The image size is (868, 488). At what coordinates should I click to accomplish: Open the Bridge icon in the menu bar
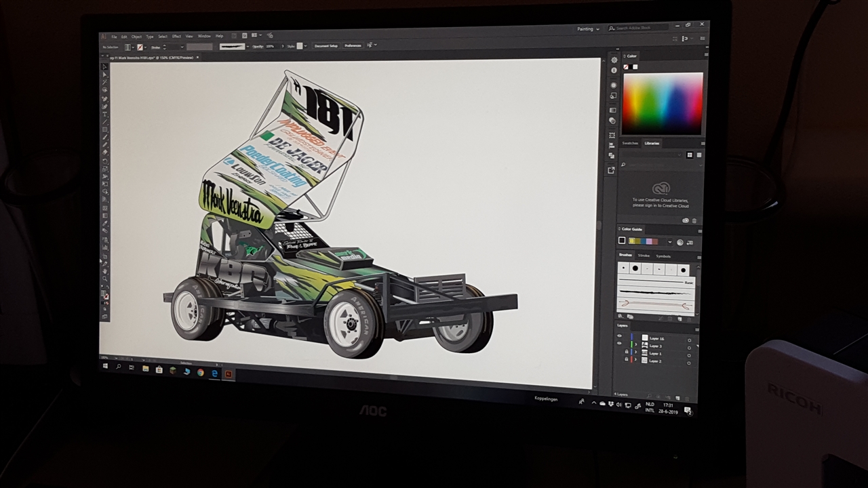[x=234, y=36]
